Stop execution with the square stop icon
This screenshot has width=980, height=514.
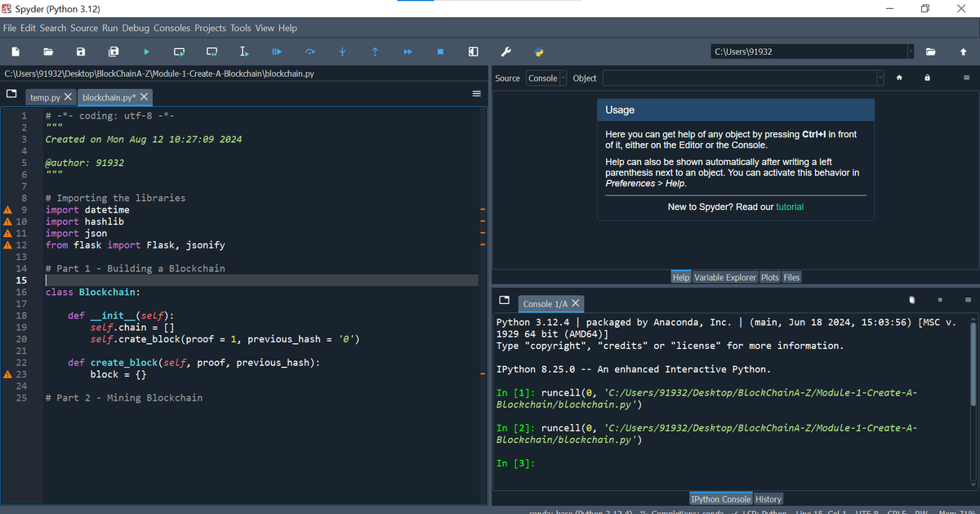tap(440, 51)
